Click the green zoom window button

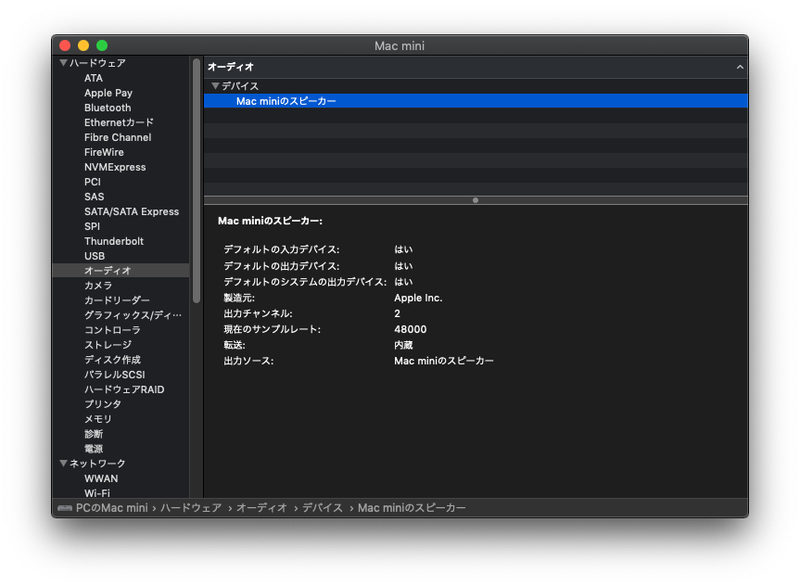(102, 46)
